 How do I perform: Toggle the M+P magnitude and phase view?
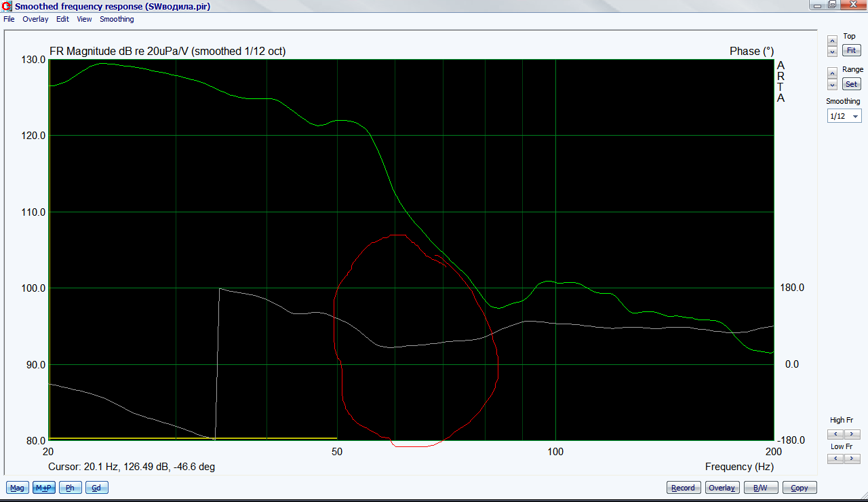coord(44,488)
